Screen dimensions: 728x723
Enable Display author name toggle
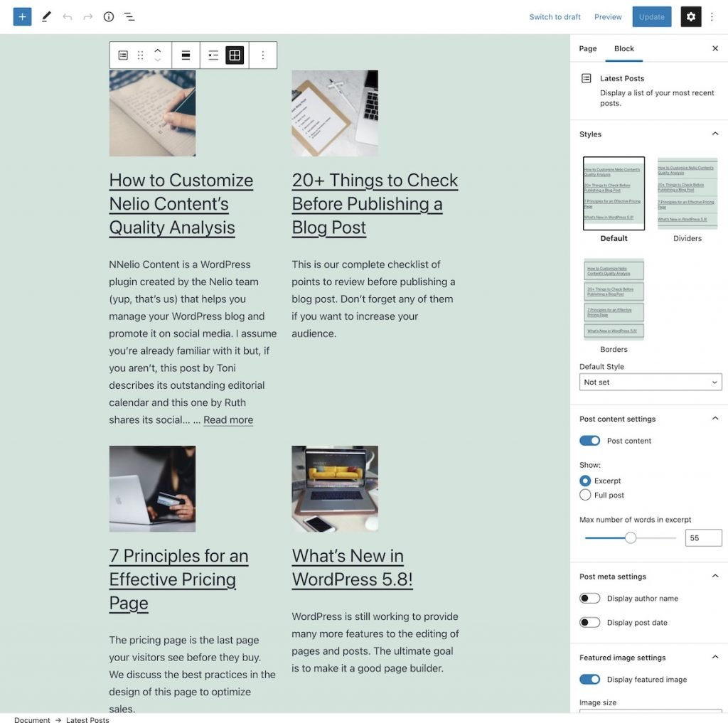click(x=589, y=599)
